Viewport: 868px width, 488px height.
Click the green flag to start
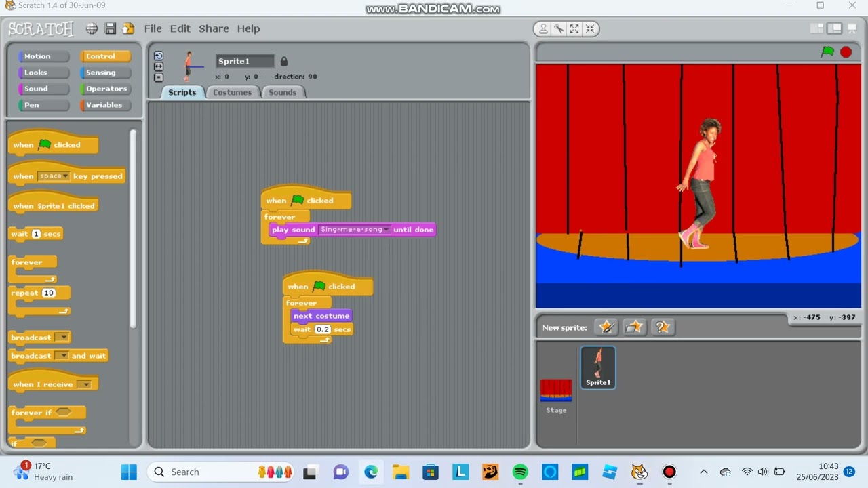point(827,52)
